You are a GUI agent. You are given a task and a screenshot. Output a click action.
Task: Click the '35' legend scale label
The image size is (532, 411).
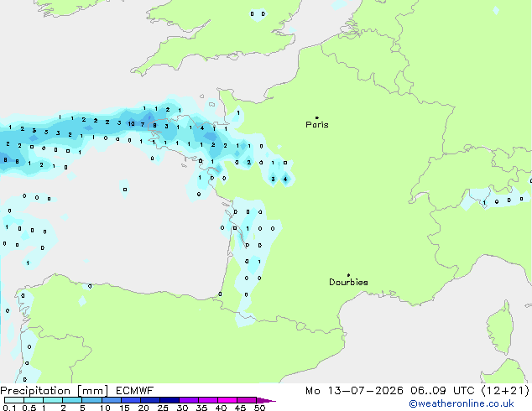201,408
